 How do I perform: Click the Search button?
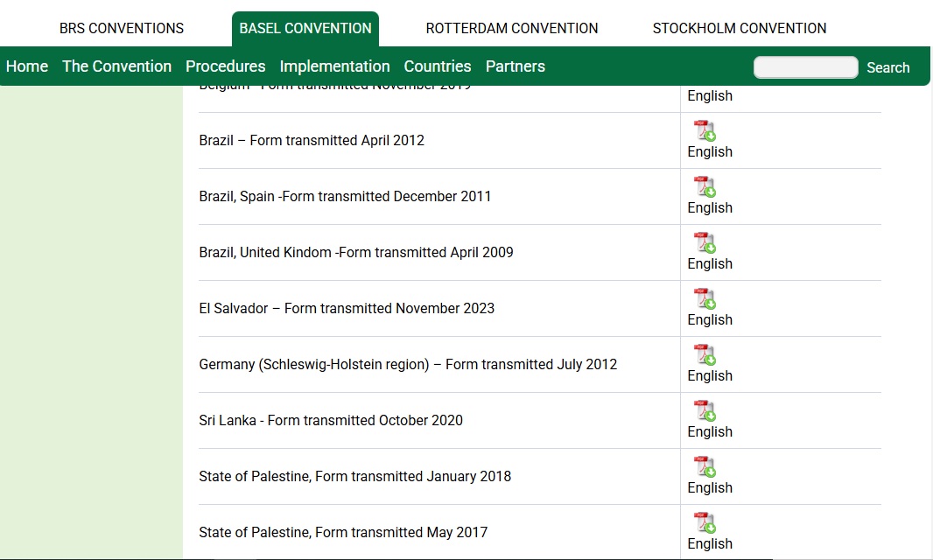pos(887,67)
